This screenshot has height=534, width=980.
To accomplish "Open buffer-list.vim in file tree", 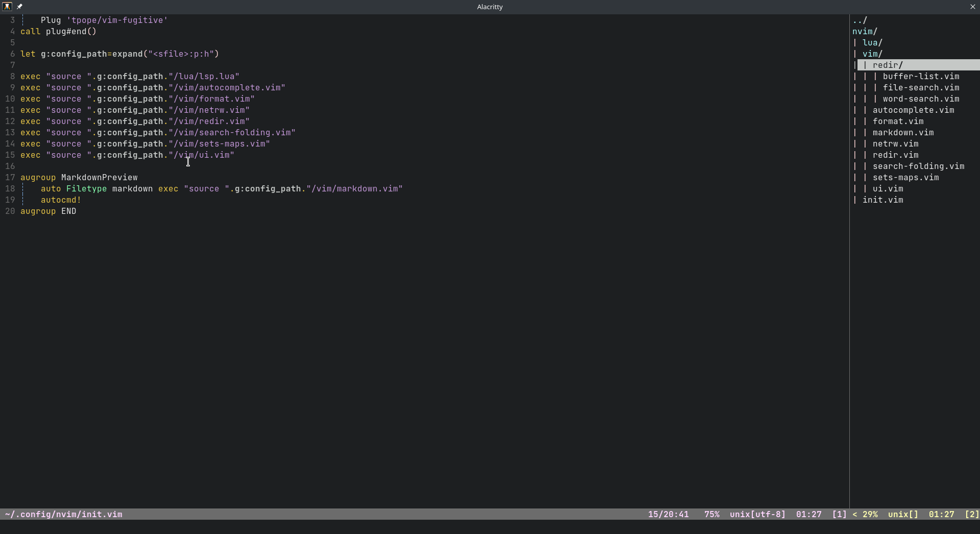I will coord(921,77).
